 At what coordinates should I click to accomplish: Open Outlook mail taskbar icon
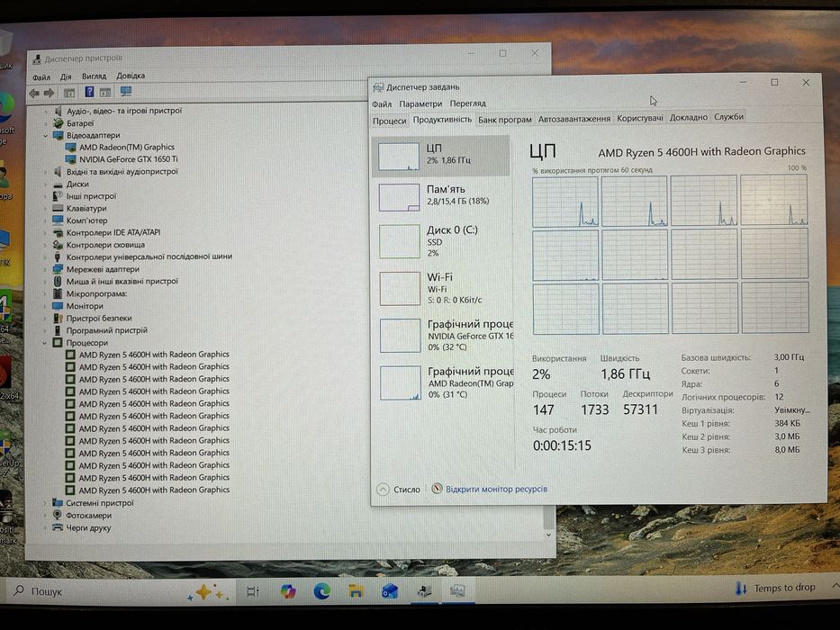[x=390, y=591]
